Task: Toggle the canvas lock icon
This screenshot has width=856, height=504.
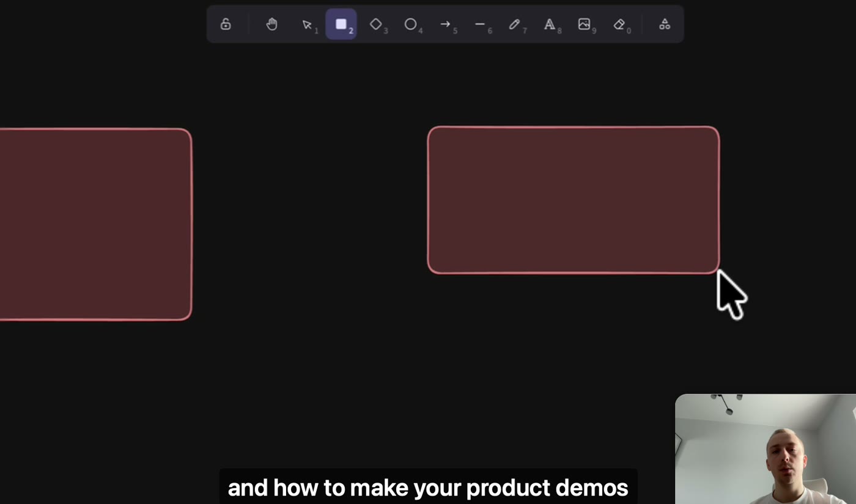Action: (226, 24)
